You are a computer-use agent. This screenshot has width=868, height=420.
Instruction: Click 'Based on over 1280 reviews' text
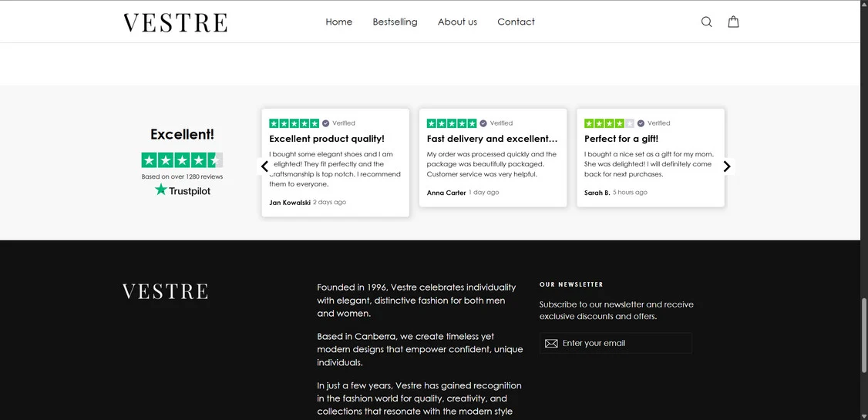[x=182, y=176]
